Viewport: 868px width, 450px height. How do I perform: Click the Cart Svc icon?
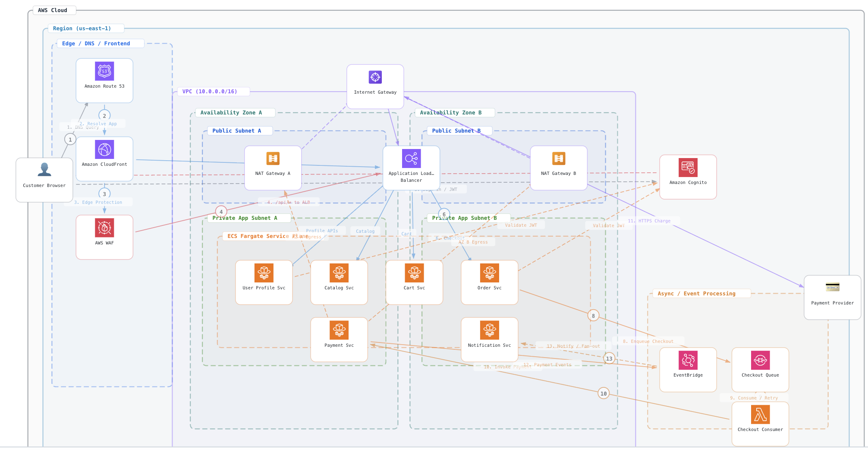point(415,273)
